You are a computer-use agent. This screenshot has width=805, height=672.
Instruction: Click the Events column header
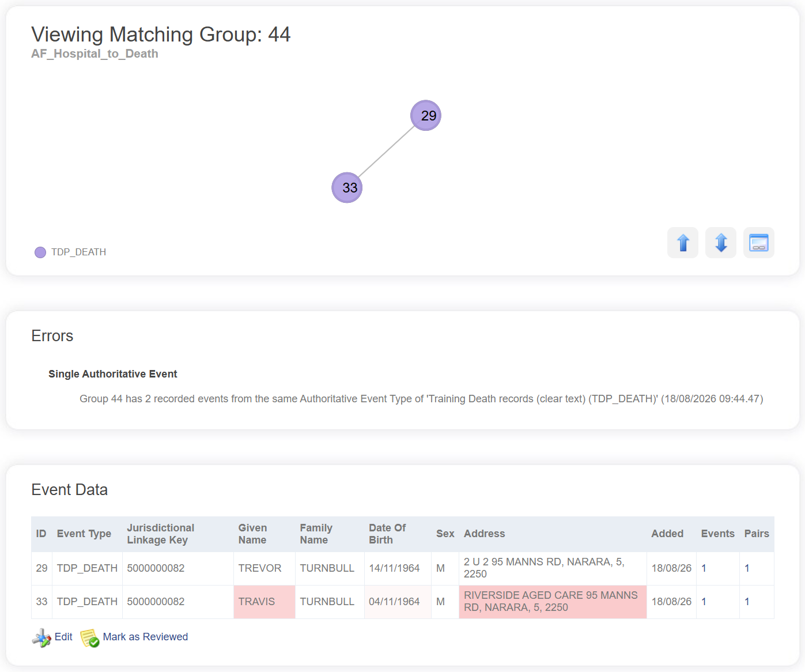click(717, 534)
